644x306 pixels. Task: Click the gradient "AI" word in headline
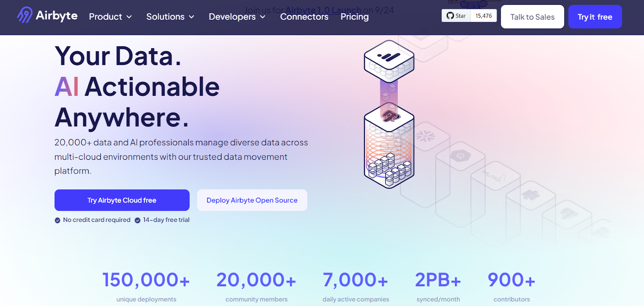coord(67,87)
